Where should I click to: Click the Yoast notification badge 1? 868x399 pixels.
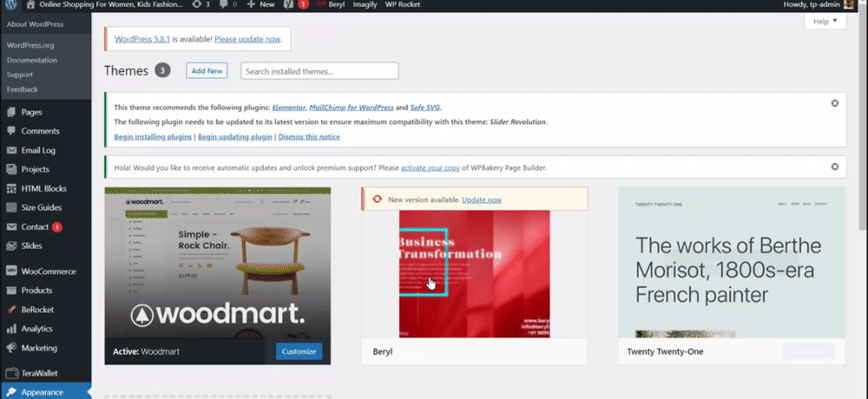303,4
